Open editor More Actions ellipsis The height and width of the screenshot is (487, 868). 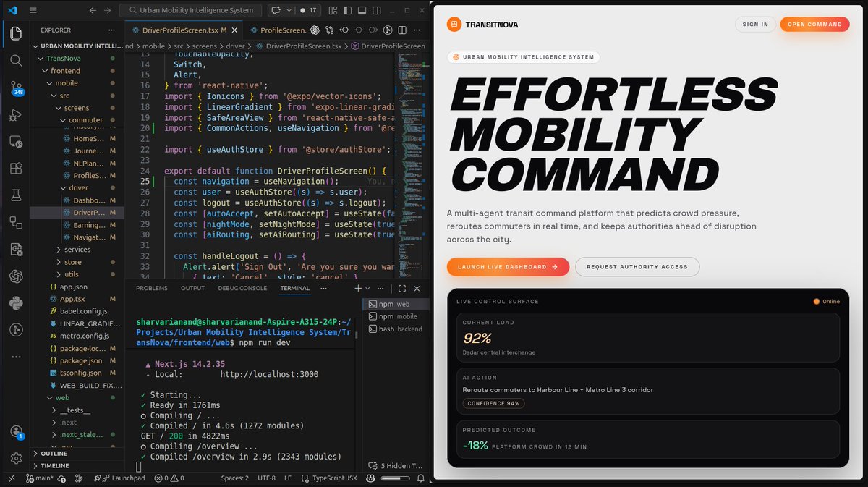pyautogui.click(x=417, y=30)
